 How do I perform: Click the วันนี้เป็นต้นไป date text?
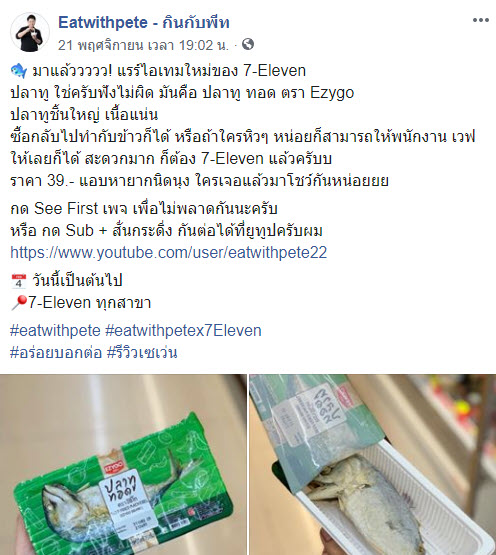pyautogui.click(x=77, y=281)
